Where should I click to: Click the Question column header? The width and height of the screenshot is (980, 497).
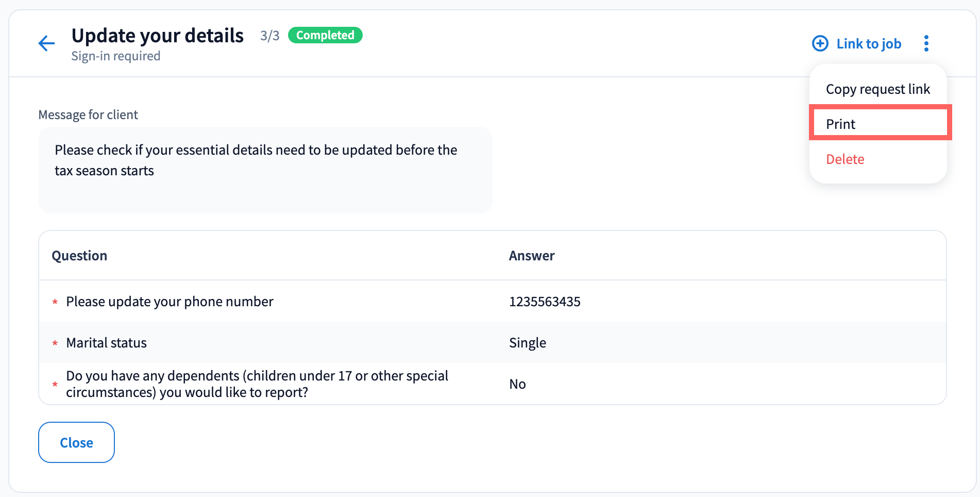[79, 256]
